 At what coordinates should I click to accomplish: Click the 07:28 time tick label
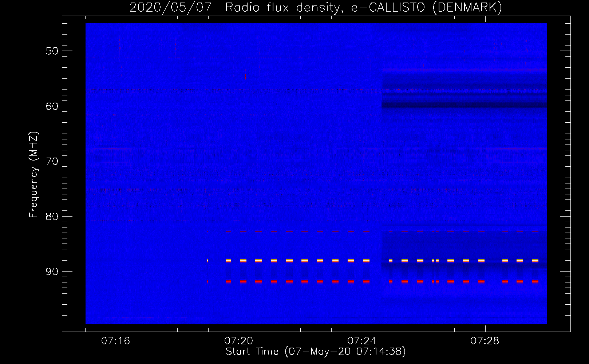point(485,341)
